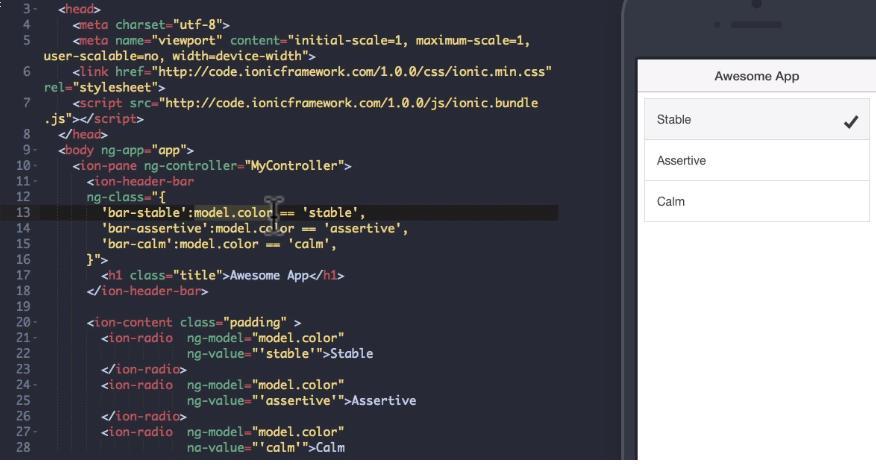Click the closing ion-radio tag on line 23
The width and height of the screenshot is (876, 467).
coord(144,369)
